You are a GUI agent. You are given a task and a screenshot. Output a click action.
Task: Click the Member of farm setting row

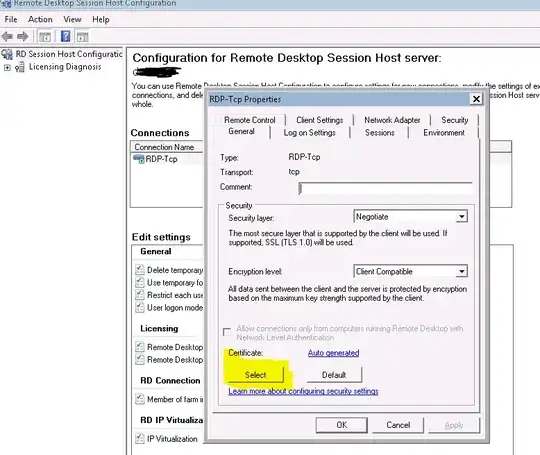pyautogui.click(x=169, y=399)
